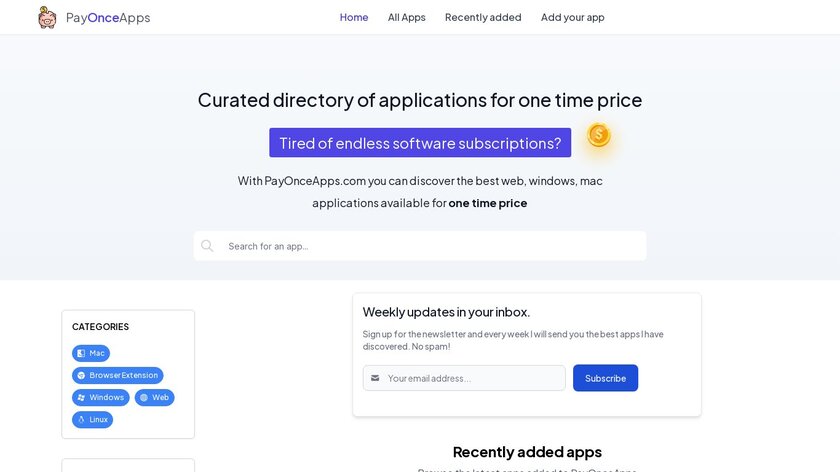Image resolution: width=840 pixels, height=472 pixels.
Task: Click the magnifier search icon
Action: [207, 246]
